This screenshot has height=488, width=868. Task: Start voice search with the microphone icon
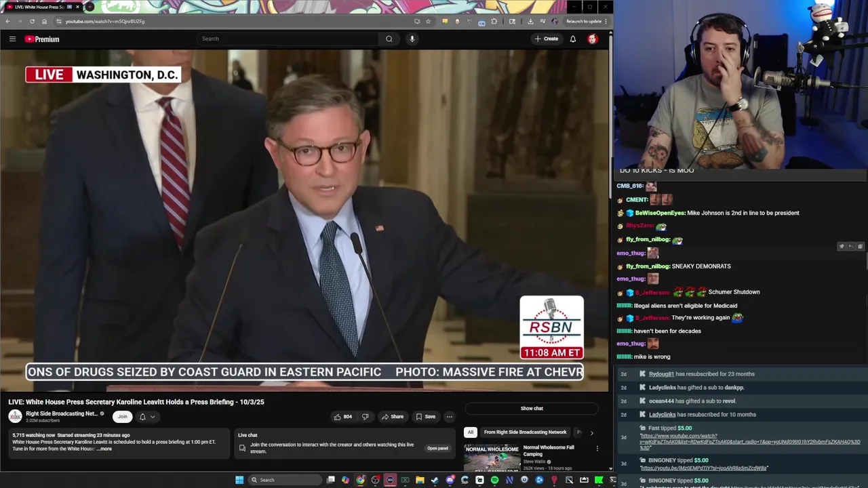point(412,39)
